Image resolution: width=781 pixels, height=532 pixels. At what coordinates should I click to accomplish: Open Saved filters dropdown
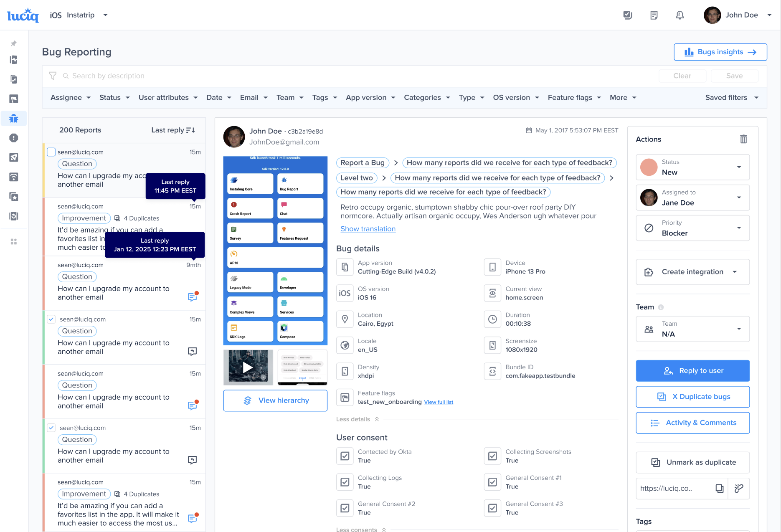click(732, 98)
